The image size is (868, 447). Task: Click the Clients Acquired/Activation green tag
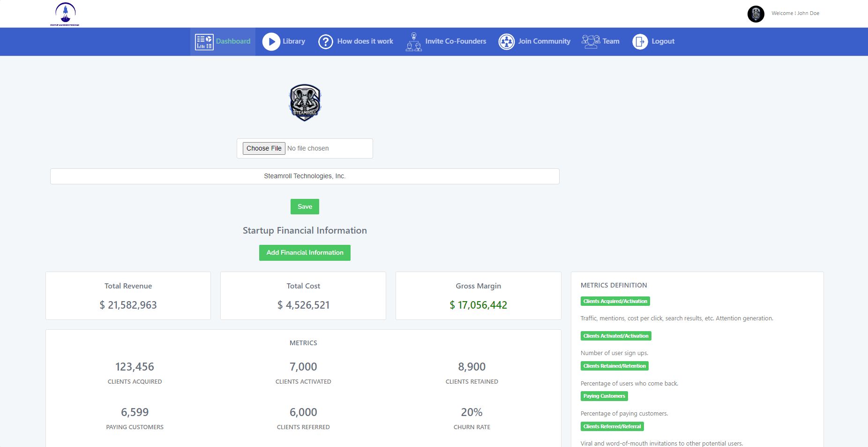(615, 302)
